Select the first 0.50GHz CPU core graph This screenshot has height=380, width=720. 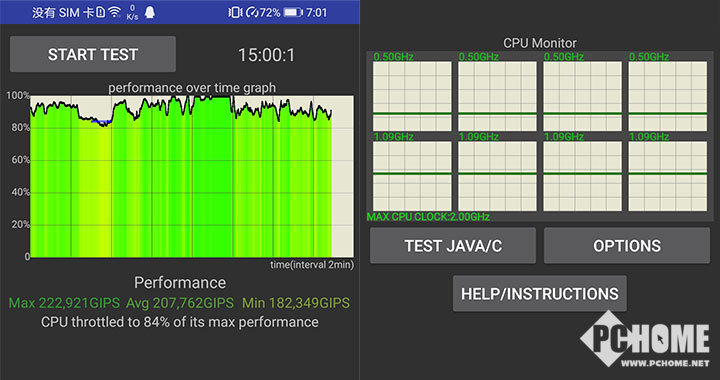(x=412, y=96)
